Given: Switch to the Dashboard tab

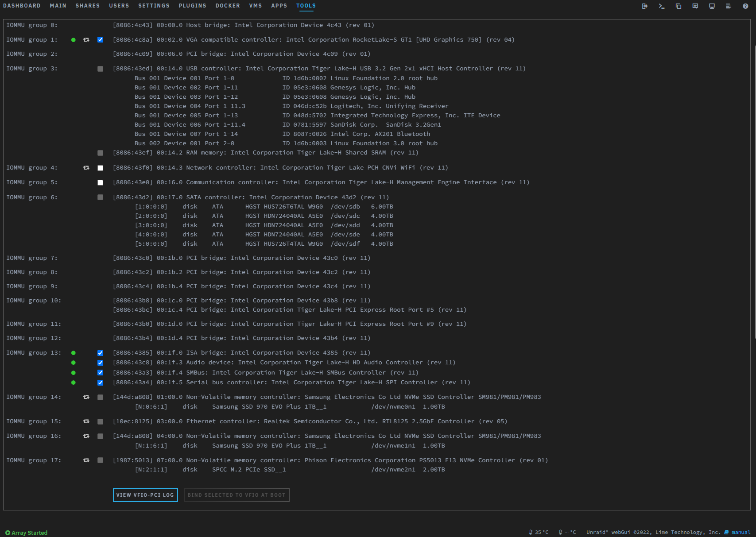Looking at the screenshot, I should pos(22,6).
